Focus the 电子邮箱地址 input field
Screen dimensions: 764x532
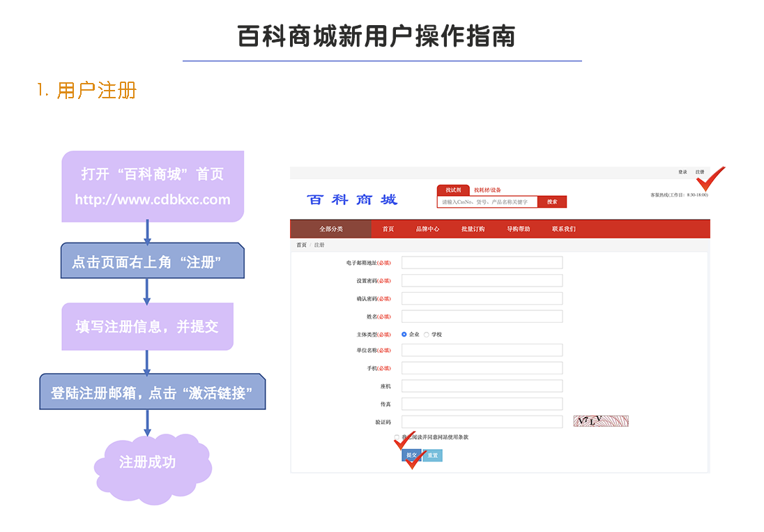click(482, 263)
